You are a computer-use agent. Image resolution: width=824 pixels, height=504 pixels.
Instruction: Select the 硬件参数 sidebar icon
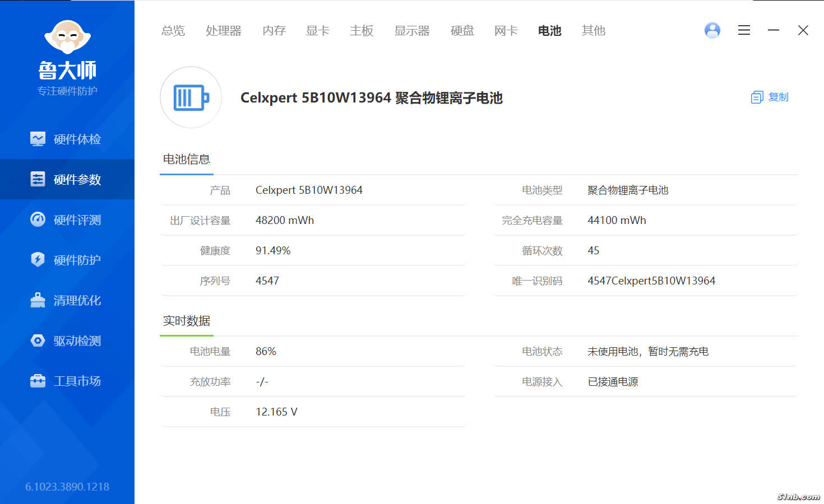coord(38,179)
